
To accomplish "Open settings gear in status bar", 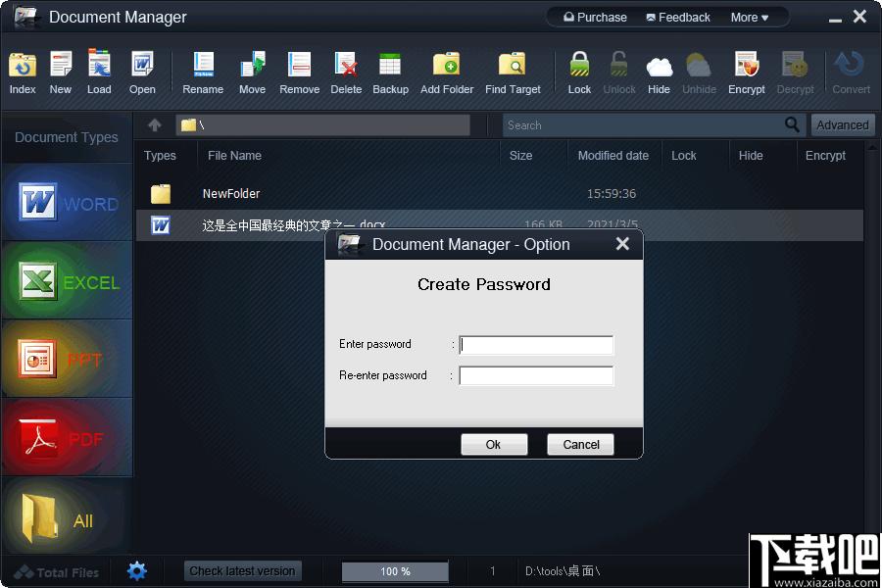I will click(x=137, y=570).
